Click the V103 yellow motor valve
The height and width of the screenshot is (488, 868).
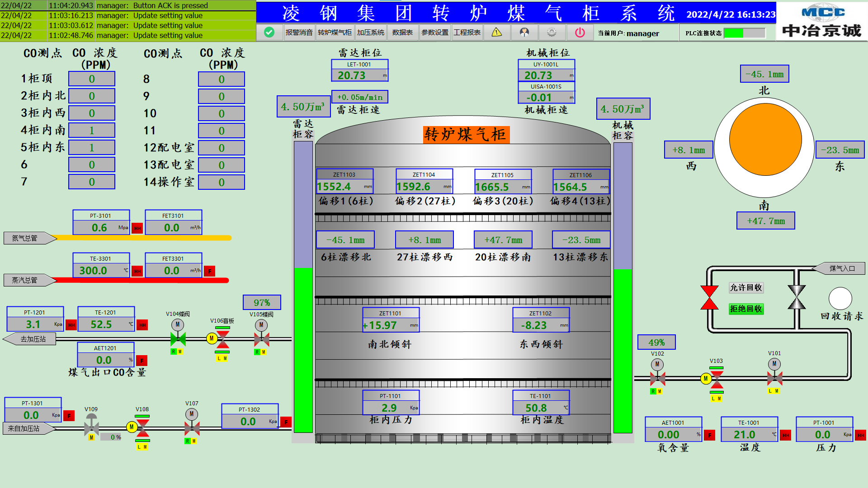(x=706, y=379)
